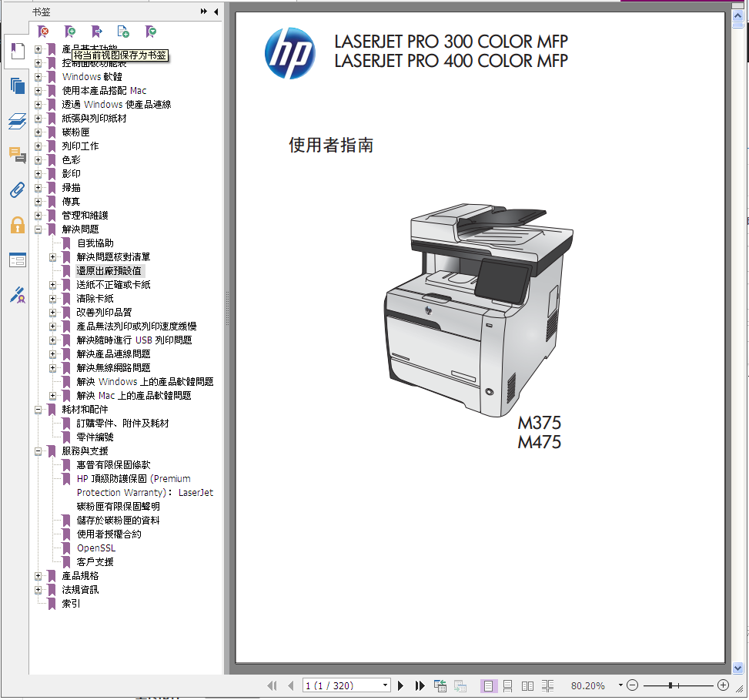
Task: Open the 影印 bookmark
Action: pos(71,173)
